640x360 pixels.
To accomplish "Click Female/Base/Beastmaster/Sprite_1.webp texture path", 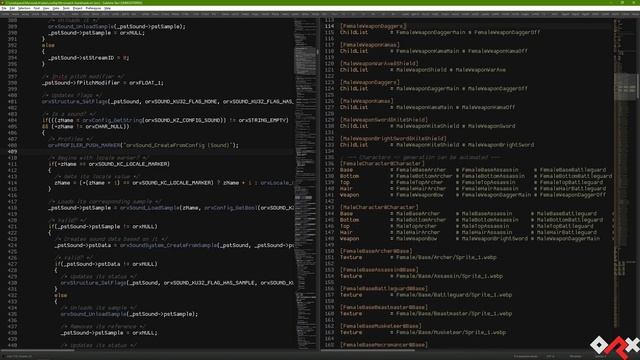I will [454, 314].
